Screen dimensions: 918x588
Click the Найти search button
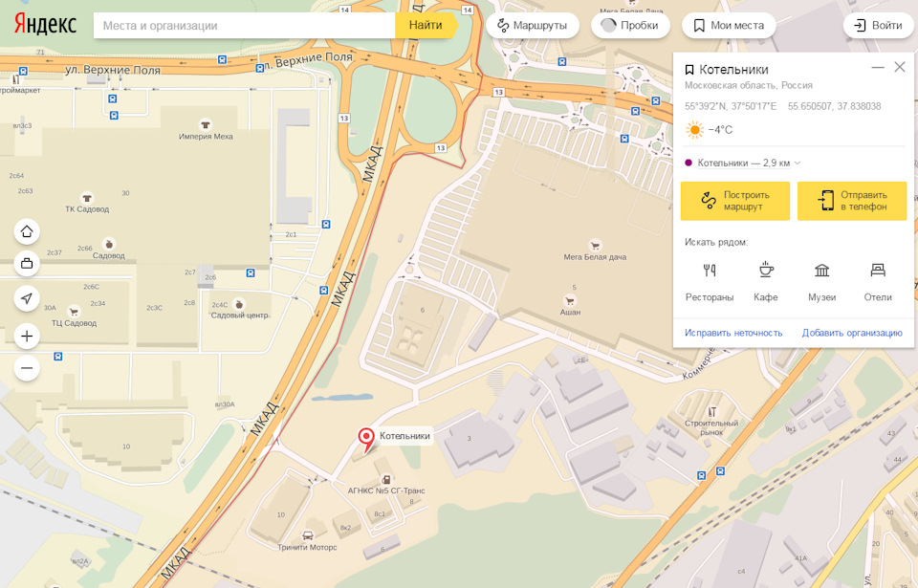pyautogui.click(x=426, y=25)
